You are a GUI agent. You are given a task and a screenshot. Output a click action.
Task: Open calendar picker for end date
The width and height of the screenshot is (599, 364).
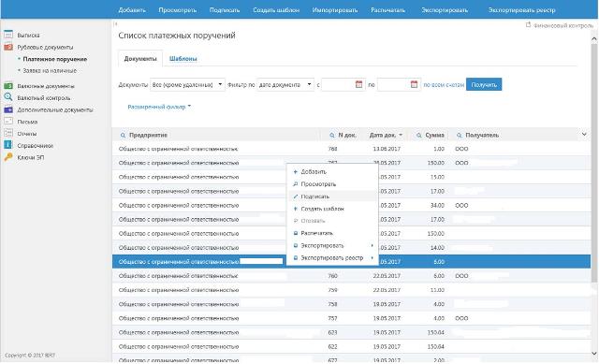click(414, 84)
